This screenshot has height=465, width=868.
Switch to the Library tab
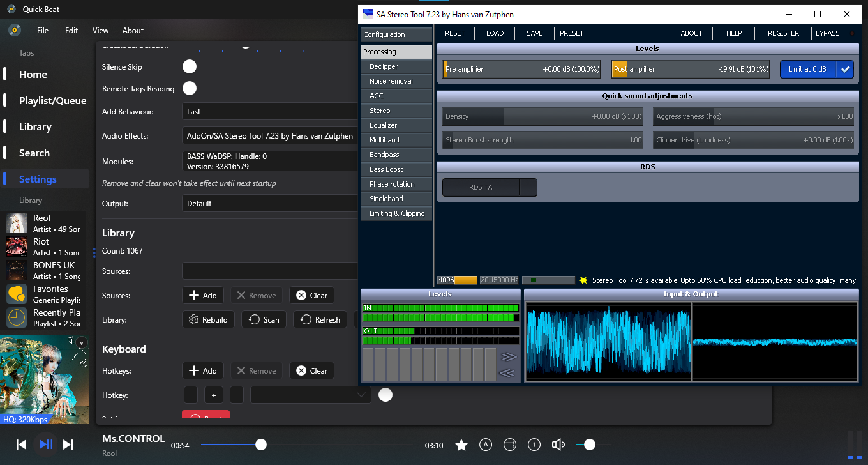[x=45, y=126]
